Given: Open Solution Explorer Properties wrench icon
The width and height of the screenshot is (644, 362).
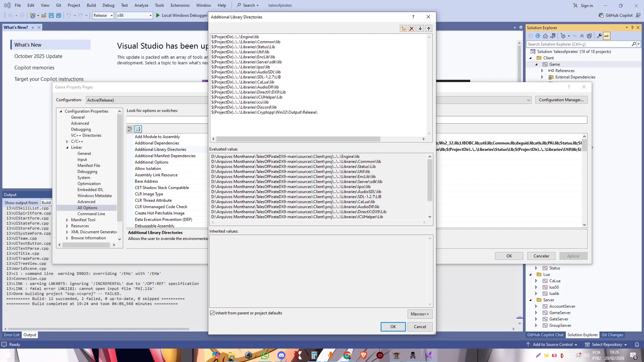Looking at the screenshot, I should [599, 36].
